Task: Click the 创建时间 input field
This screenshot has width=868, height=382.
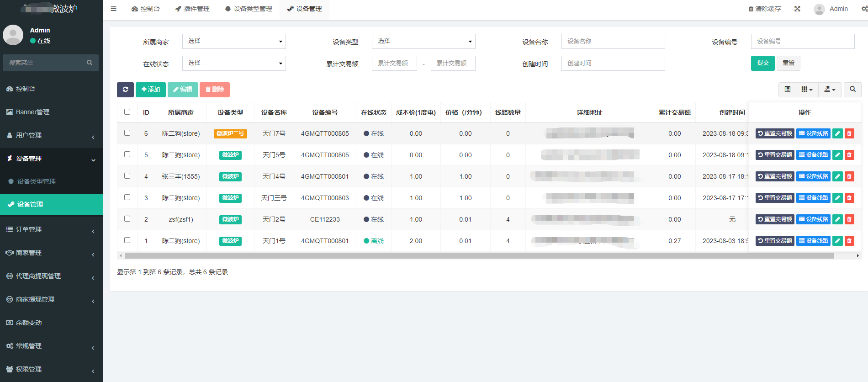Action: click(613, 63)
